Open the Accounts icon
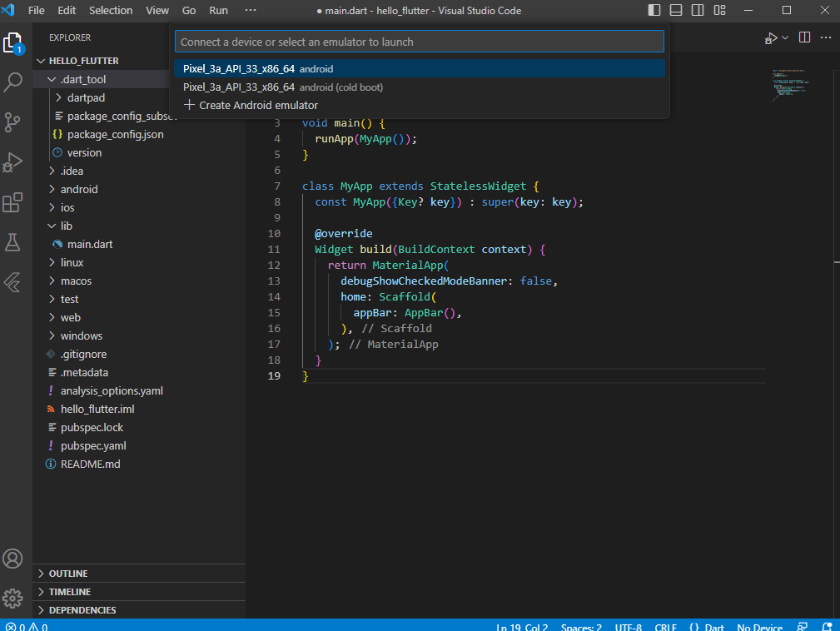The height and width of the screenshot is (631, 840). coord(12,559)
